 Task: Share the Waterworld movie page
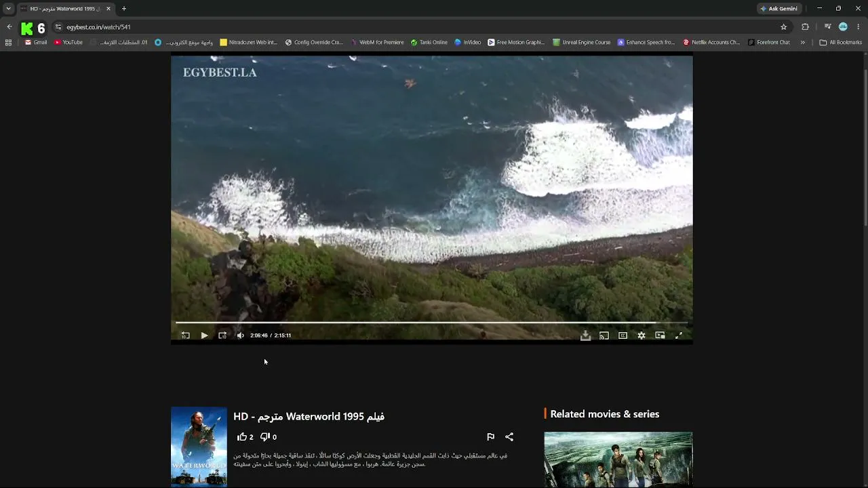[x=509, y=437]
